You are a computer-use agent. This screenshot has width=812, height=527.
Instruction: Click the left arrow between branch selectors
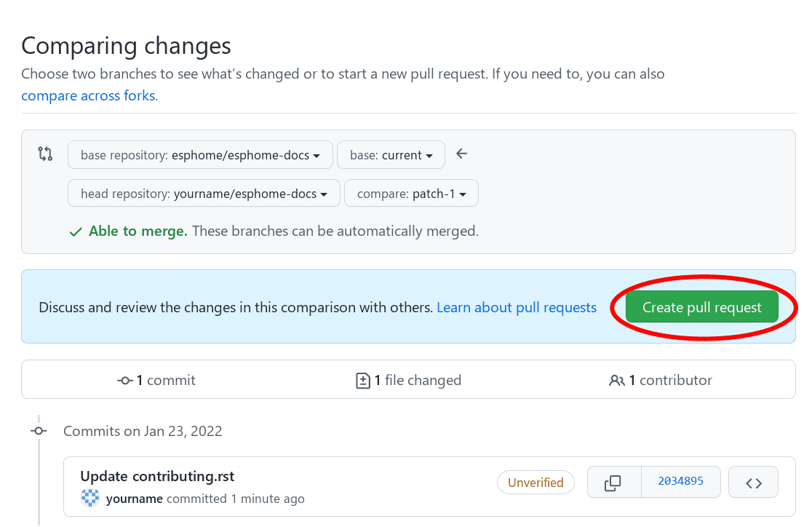(461, 154)
